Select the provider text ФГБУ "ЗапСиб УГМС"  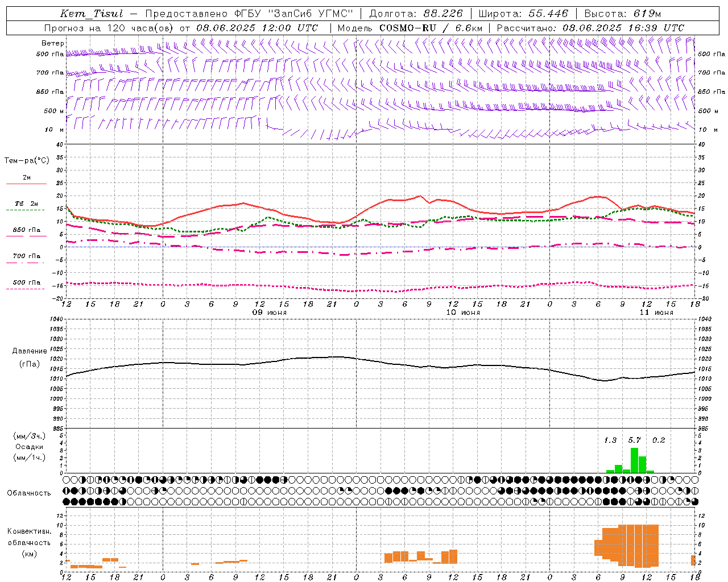click(293, 14)
